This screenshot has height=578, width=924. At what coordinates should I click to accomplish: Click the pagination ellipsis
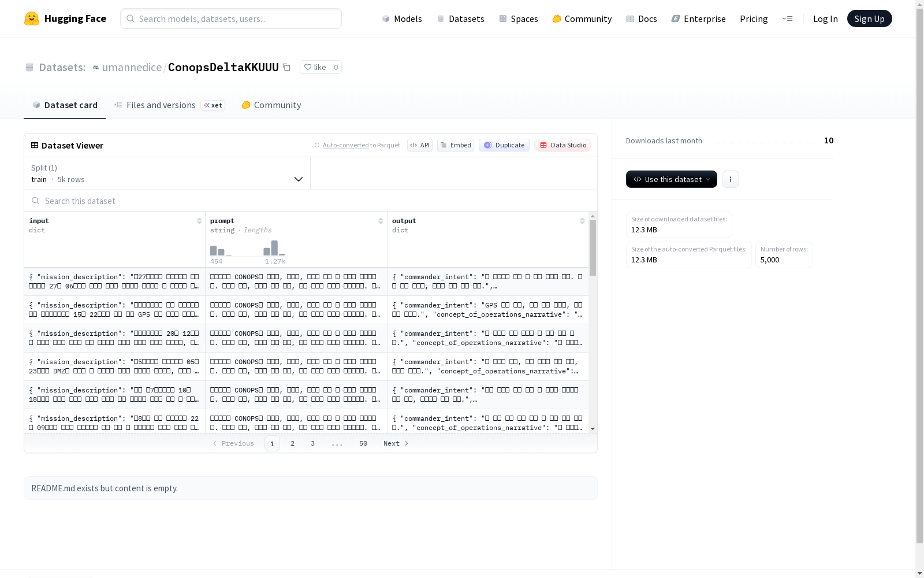point(337,443)
